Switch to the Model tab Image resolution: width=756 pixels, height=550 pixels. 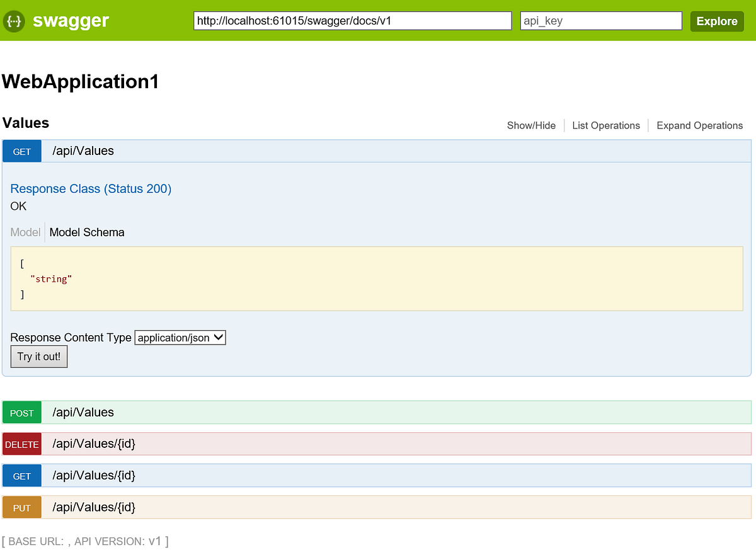(25, 232)
